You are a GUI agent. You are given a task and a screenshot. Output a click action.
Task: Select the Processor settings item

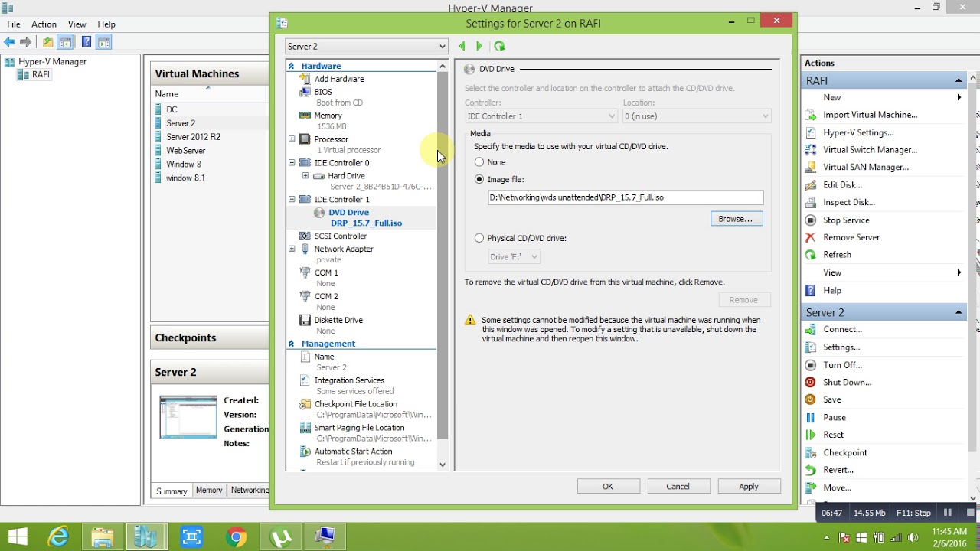(331, 139)
